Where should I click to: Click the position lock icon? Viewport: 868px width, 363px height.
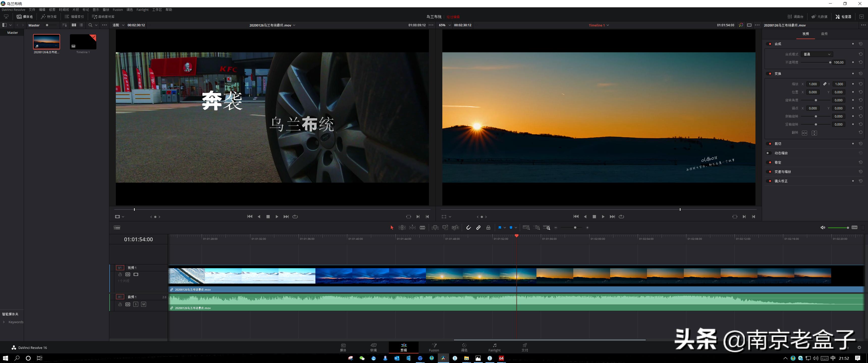click(488, 228)
